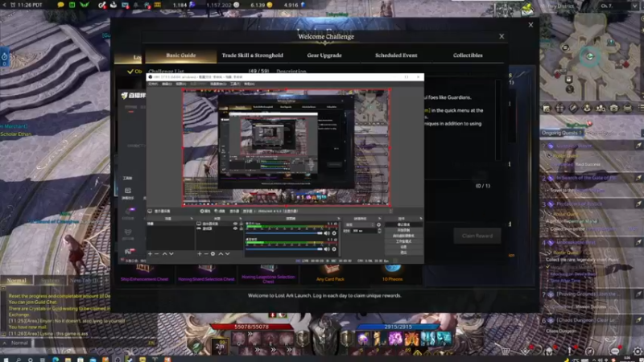Image resolution: width=644 pixels, height=362 pixels.
Task: Open the Collectibles tab
Action: tap(468, 56)
